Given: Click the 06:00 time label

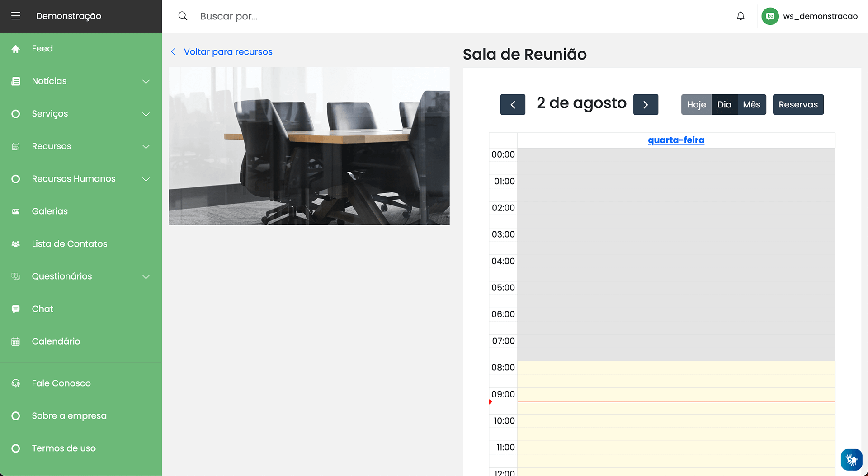Looking at the screenshot, I should tap(503, 314).
